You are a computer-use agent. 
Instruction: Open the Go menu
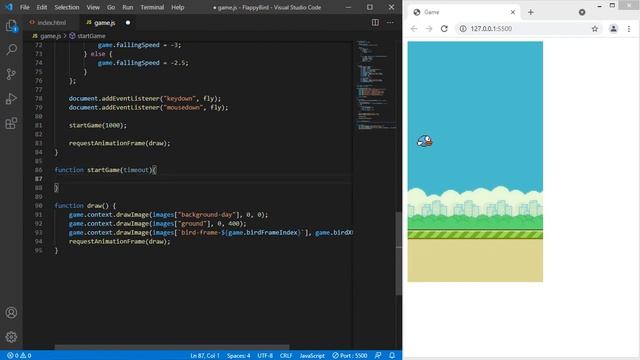point(111,7)
